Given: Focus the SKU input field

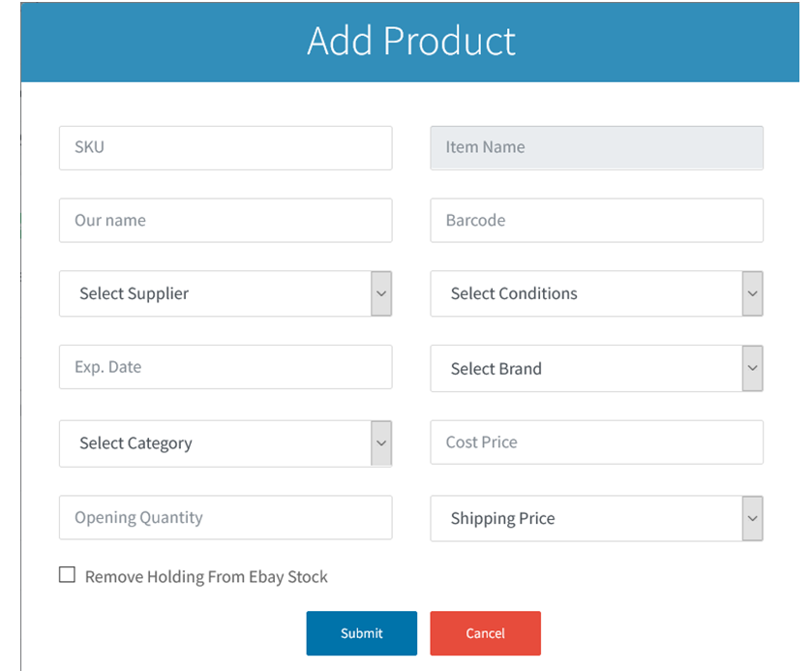Looking at the screenshot, I should [226, 148].
